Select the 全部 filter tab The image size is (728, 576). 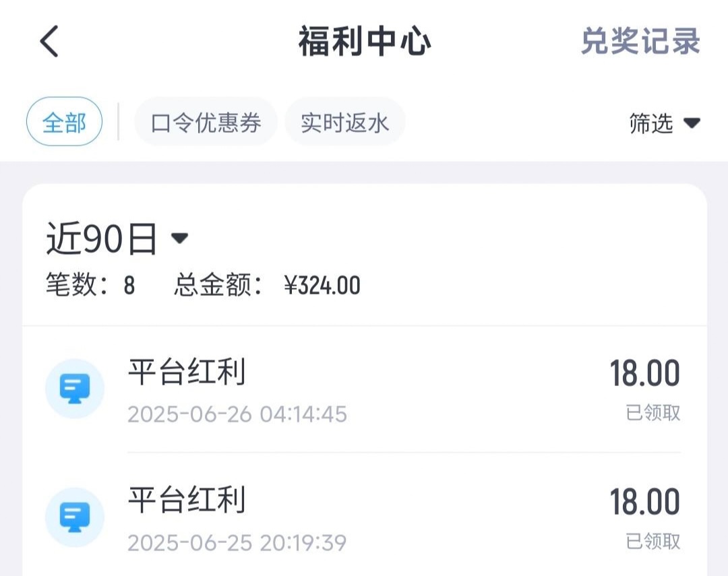64,123
